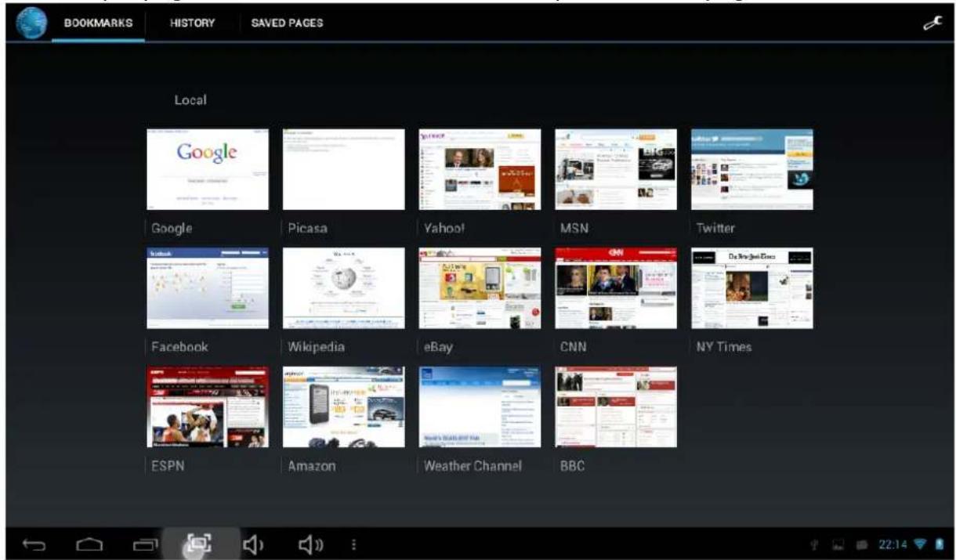Open the eBay bookmark thumbnail

point(480,288)
